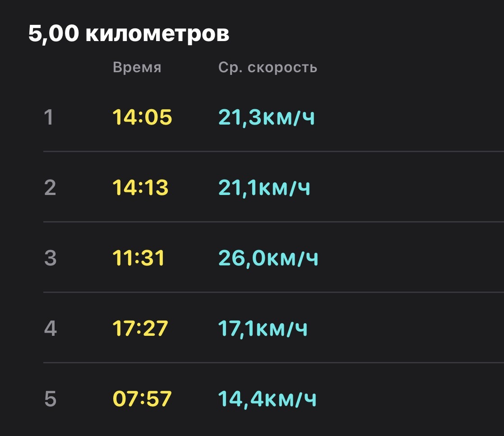Tap the 21,1км/ч average speed
Viewport: 504px width, 436px height.
coord(264,188)
